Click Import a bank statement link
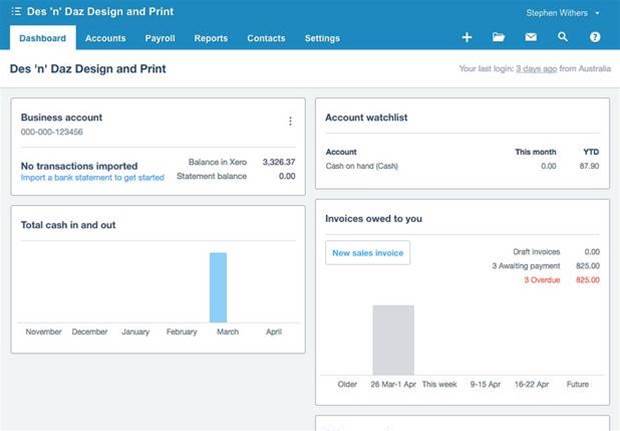This screenshot has height=431, width=620. click(x=93, y=178)
